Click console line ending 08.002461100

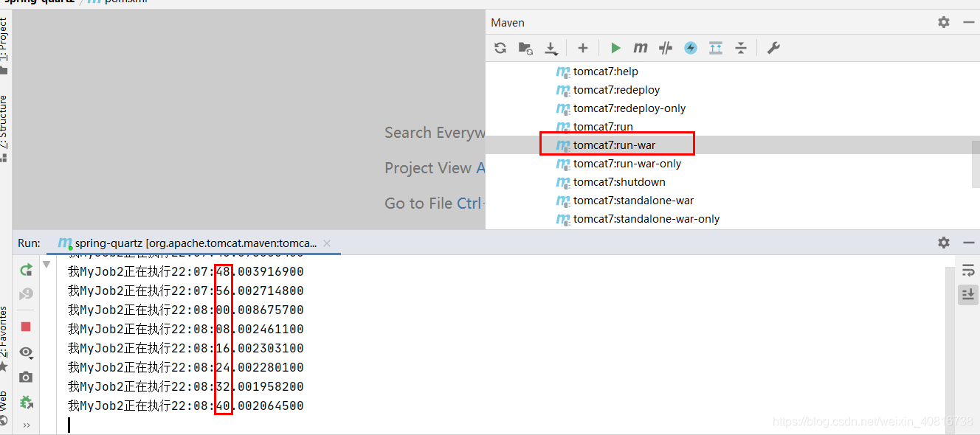click(x=186, y=330)
